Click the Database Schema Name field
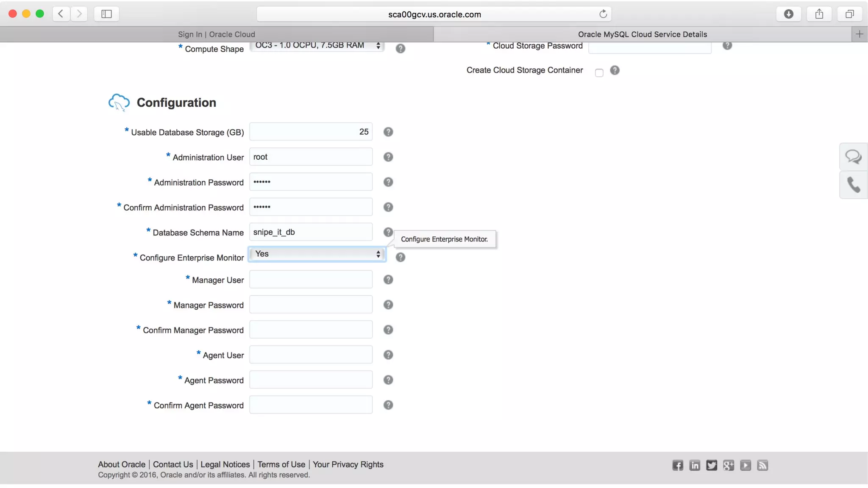This screenshot has height=488, width=868. pyautogui.click(x=311, y=232)
